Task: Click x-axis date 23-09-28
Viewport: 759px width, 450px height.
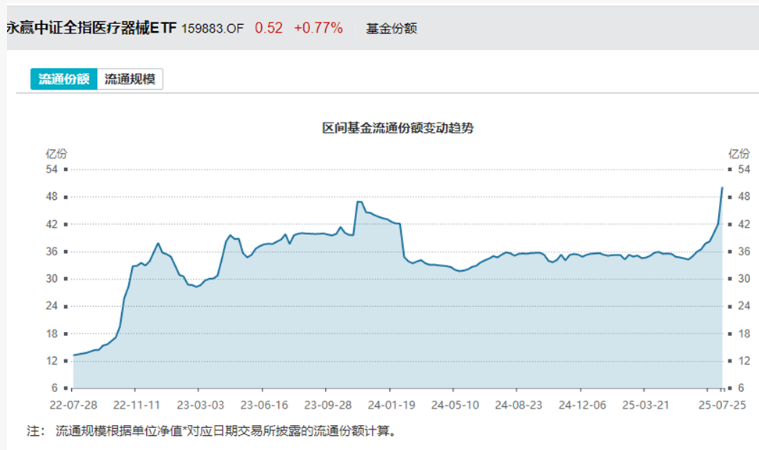Action: coord(328,405)
